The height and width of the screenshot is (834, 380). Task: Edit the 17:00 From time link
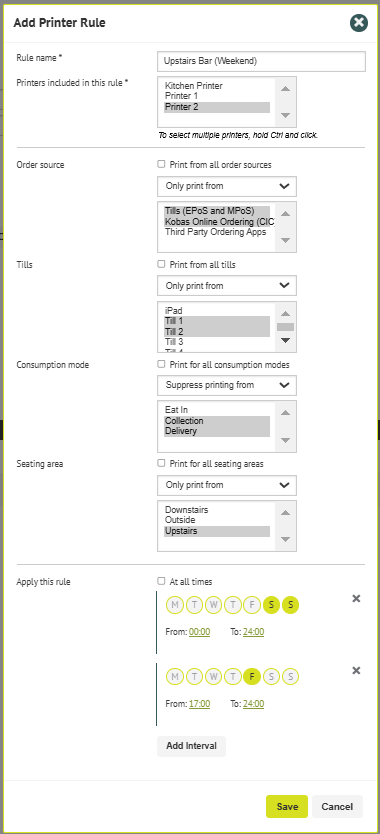200,704
